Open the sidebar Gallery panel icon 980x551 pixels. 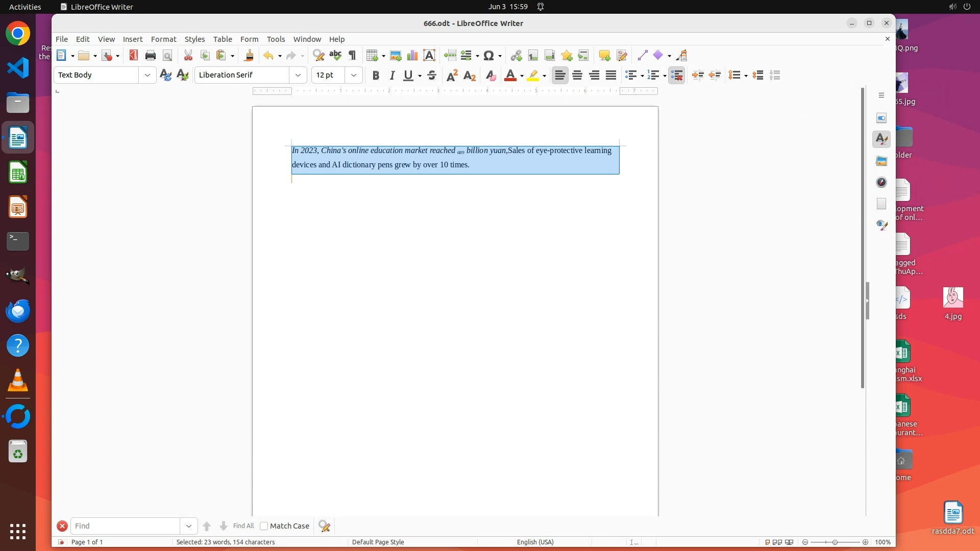coord(881,161)
